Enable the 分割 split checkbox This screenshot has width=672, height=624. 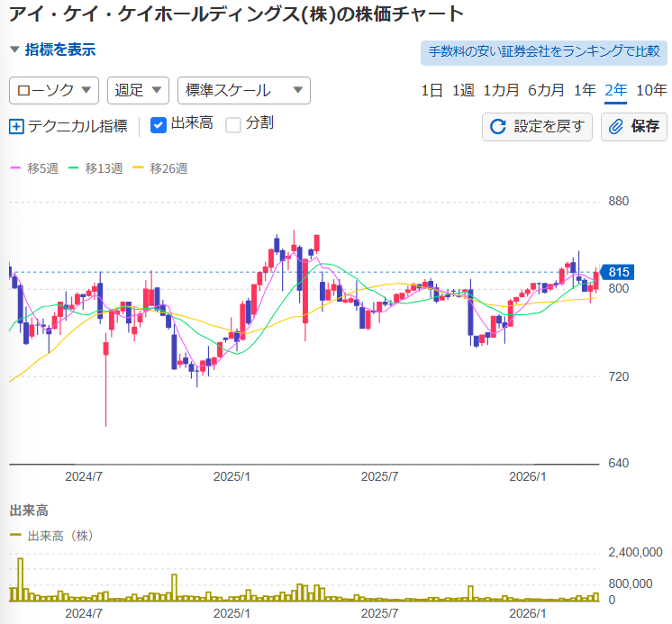coord(233,124)
